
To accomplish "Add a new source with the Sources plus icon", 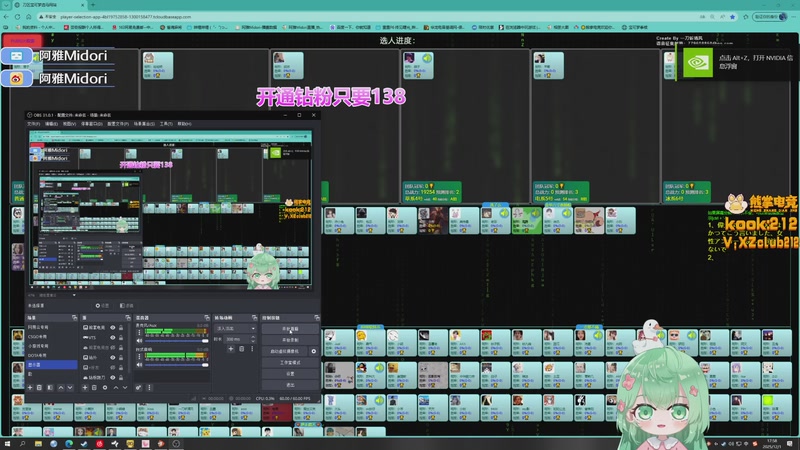I will pyautogui.click(x=85, y=388).
